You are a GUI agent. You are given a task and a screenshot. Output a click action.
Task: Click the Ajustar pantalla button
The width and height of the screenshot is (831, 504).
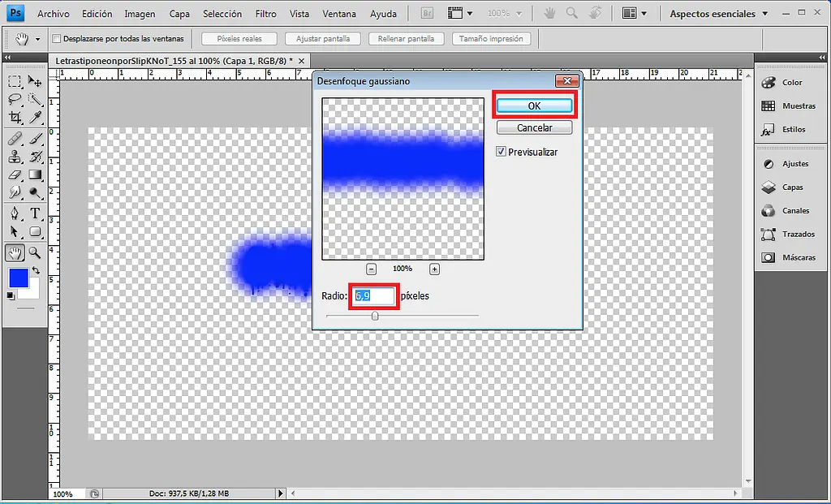322,38
